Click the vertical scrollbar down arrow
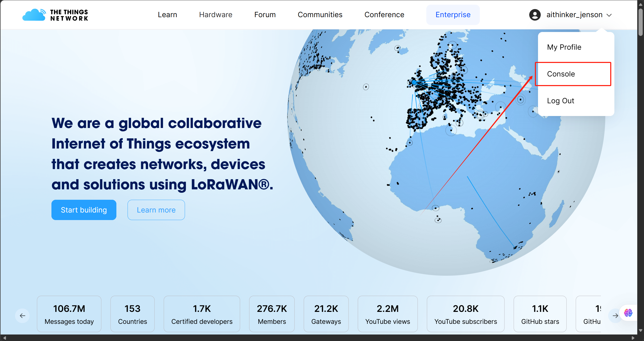The image size is (644, 341). tap(641, 330)
